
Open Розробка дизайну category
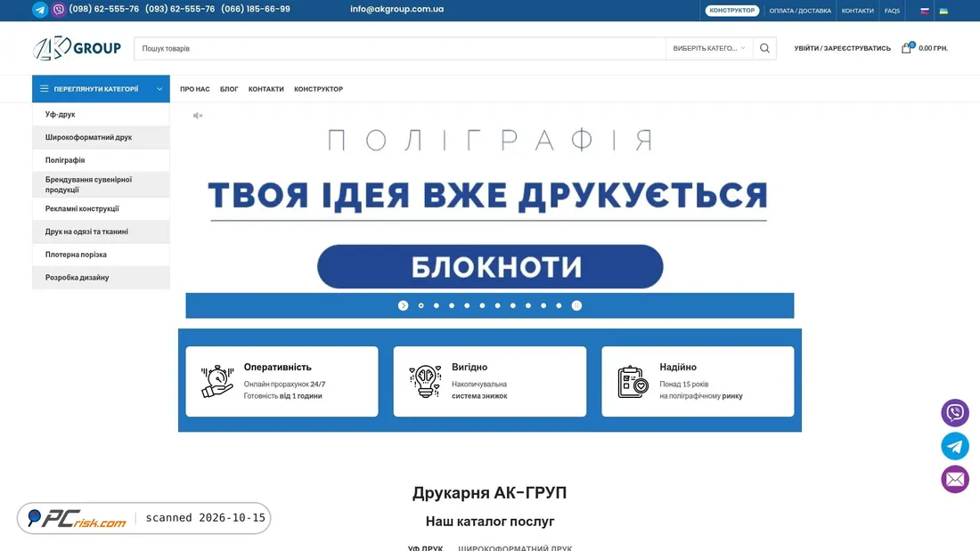(x=101, y=278)
